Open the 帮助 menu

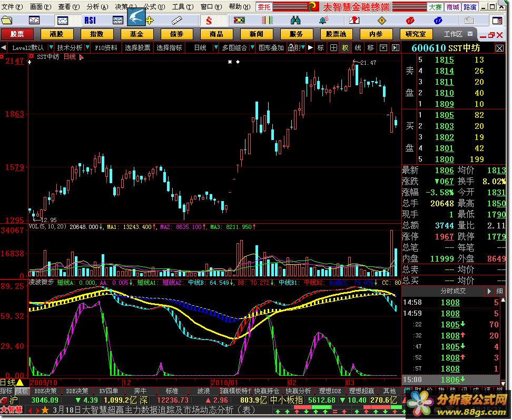240,6
